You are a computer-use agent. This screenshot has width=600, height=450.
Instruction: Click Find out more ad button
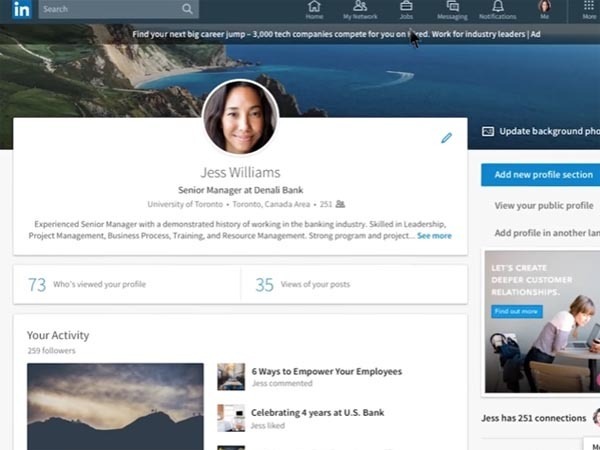517,311
